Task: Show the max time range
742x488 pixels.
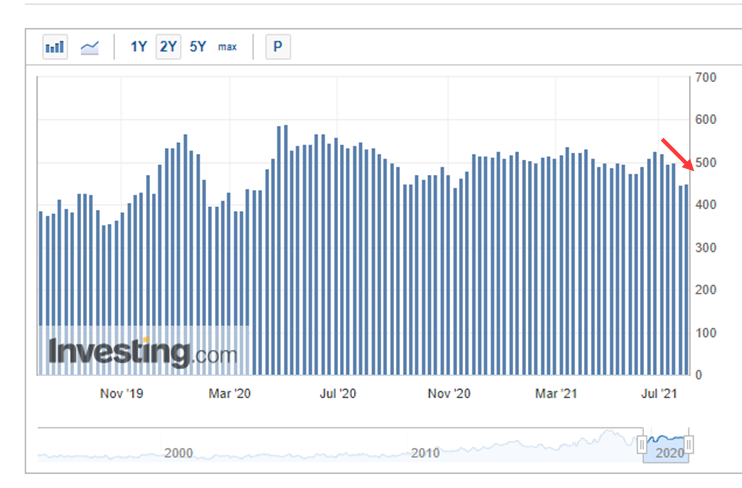Action: [x=228, y=47]
